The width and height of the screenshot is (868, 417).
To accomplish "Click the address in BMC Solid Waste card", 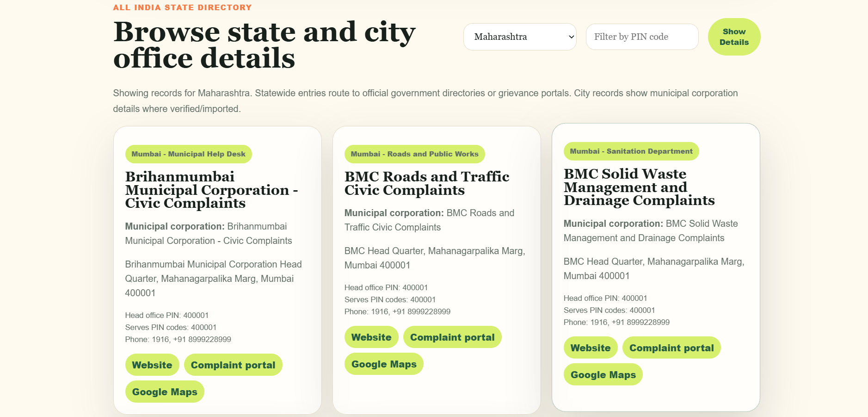I will pyautogui.click(x=654, y=268).
